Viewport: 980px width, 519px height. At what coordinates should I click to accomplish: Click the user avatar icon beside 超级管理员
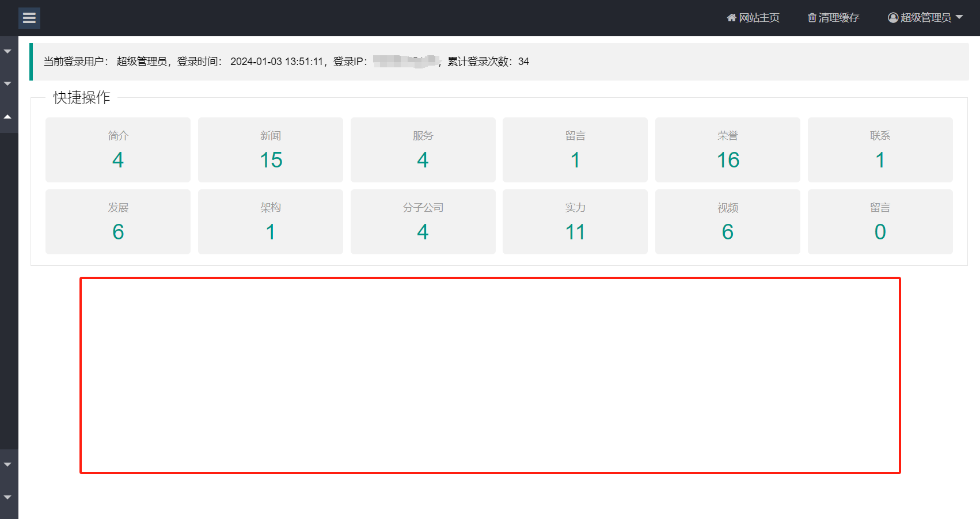893,18
